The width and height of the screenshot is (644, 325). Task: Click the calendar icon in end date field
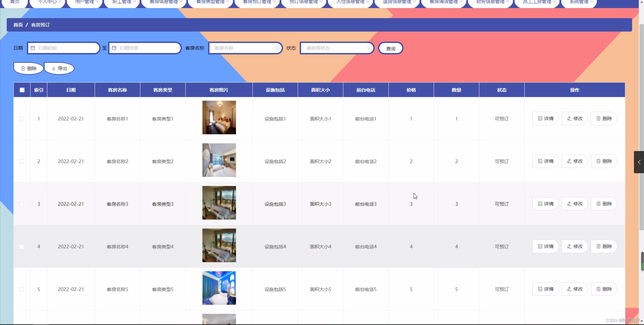[114, 48]
